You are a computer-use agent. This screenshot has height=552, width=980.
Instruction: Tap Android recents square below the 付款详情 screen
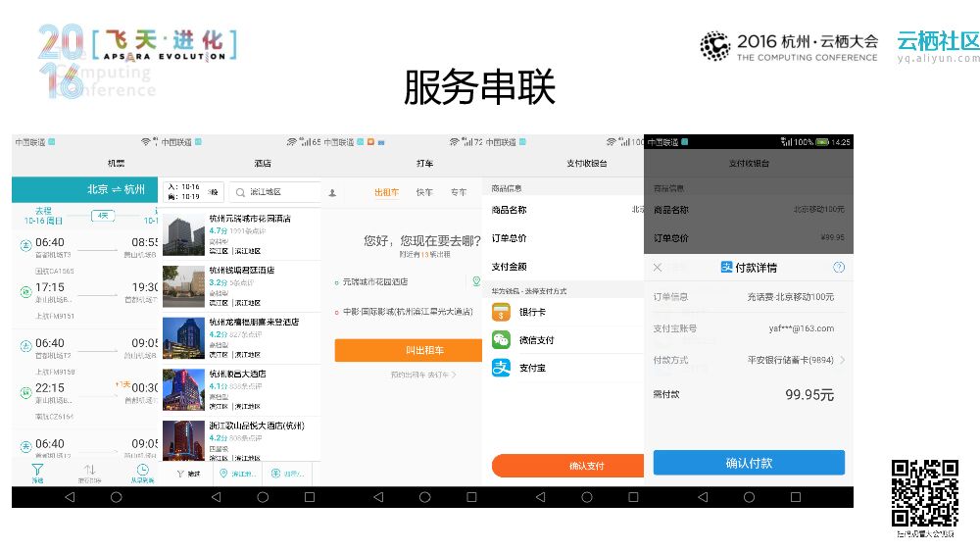(x=795, y=497)
